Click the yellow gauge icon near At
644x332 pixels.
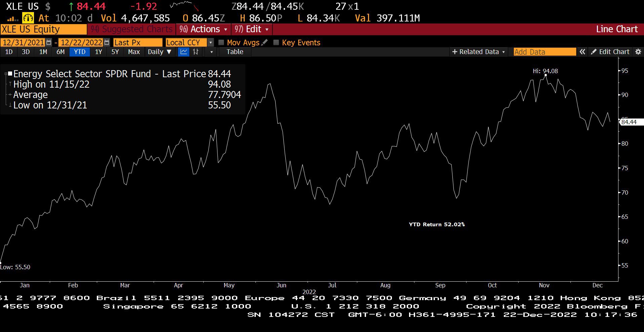[28, 18]
